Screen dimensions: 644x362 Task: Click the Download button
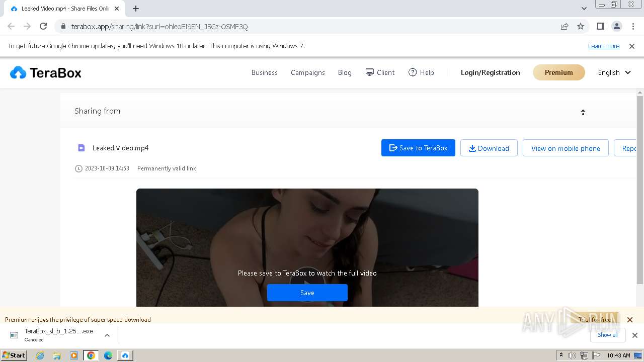pos(489,148)
